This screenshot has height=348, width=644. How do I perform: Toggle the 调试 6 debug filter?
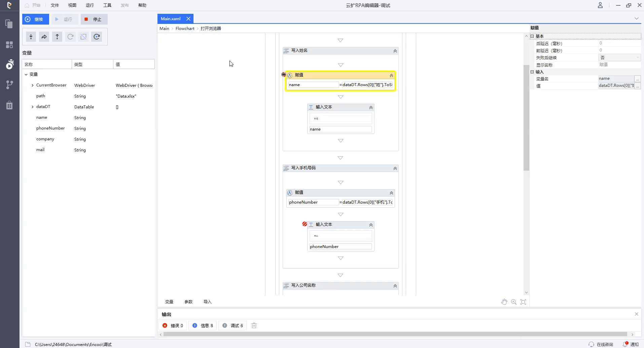pos(233,325)
